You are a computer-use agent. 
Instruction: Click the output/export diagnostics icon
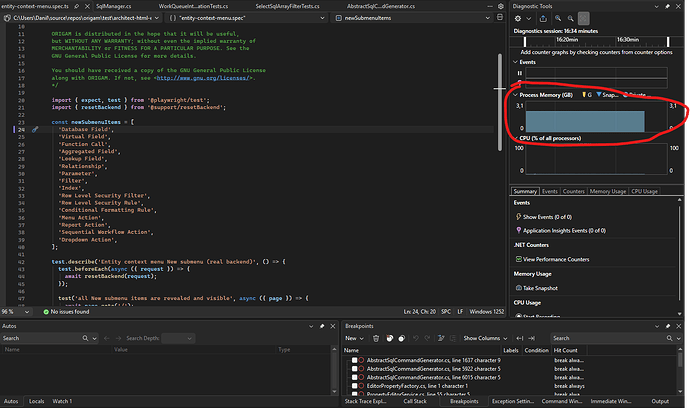click(543, 18)
